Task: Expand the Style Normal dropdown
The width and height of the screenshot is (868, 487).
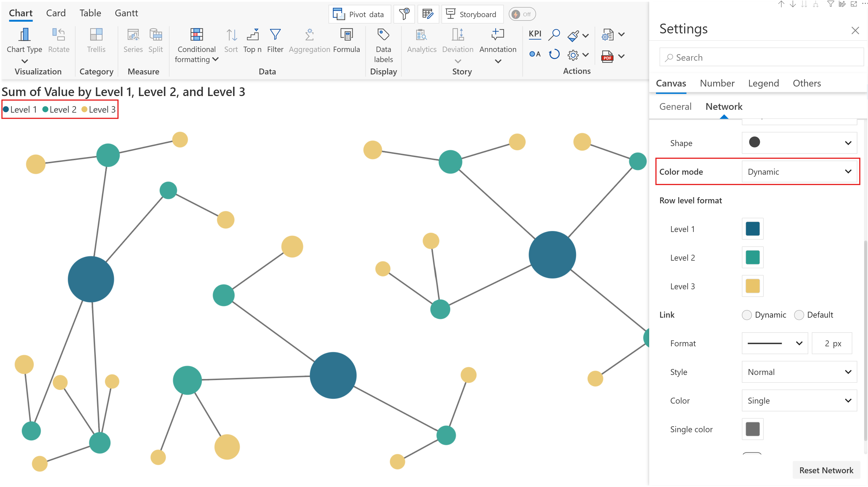Action: [799, 372]
